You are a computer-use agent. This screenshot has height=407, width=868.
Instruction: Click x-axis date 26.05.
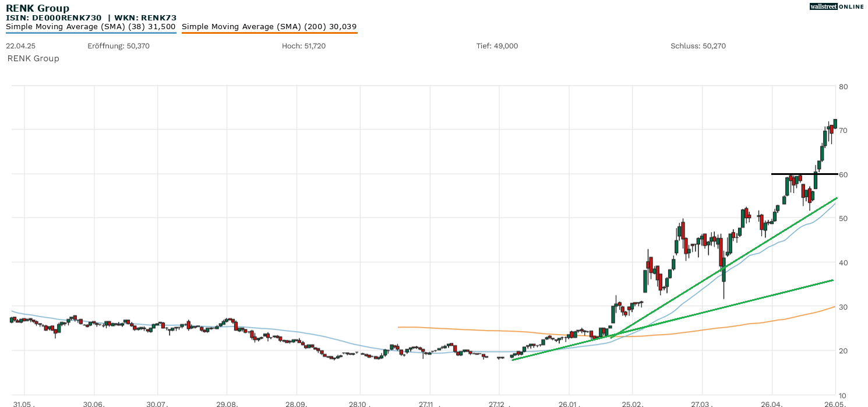pyautogui.click(x=835, y=404)
